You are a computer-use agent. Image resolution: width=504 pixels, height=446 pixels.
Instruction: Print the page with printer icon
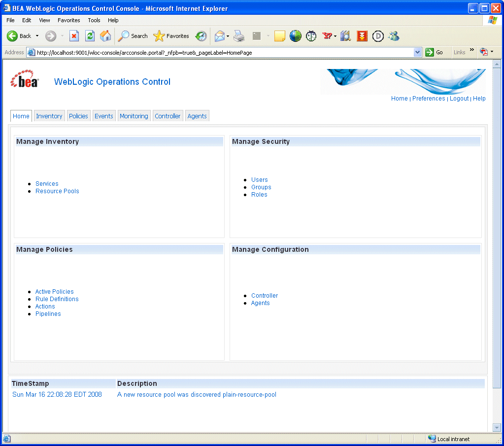tap(239, 36)
